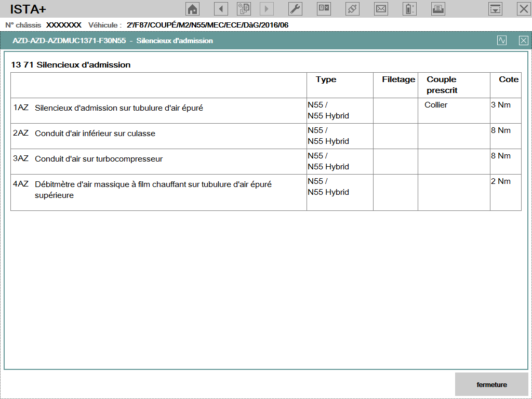Click the AZD-AZD-AZDMUC1371-F30N55 title text
The width and height of the screenshot is (532, 399).
click(69, 41)
